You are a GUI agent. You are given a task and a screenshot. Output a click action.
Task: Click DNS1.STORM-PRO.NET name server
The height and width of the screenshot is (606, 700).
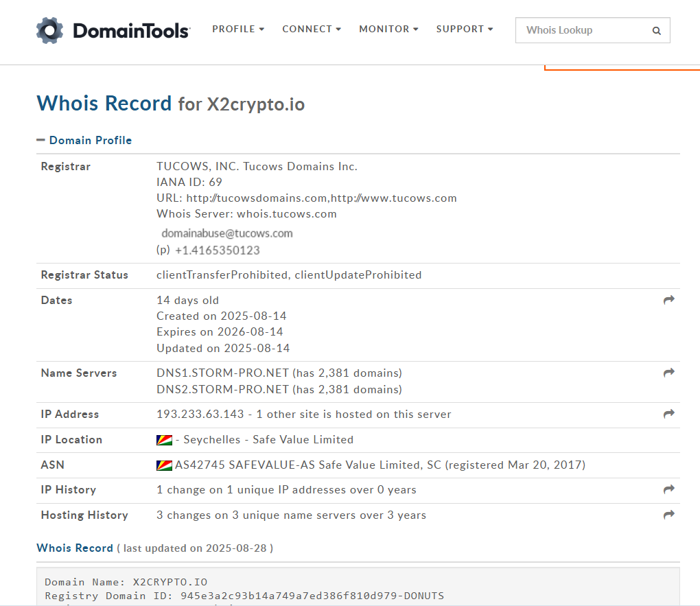pos(222,373)
